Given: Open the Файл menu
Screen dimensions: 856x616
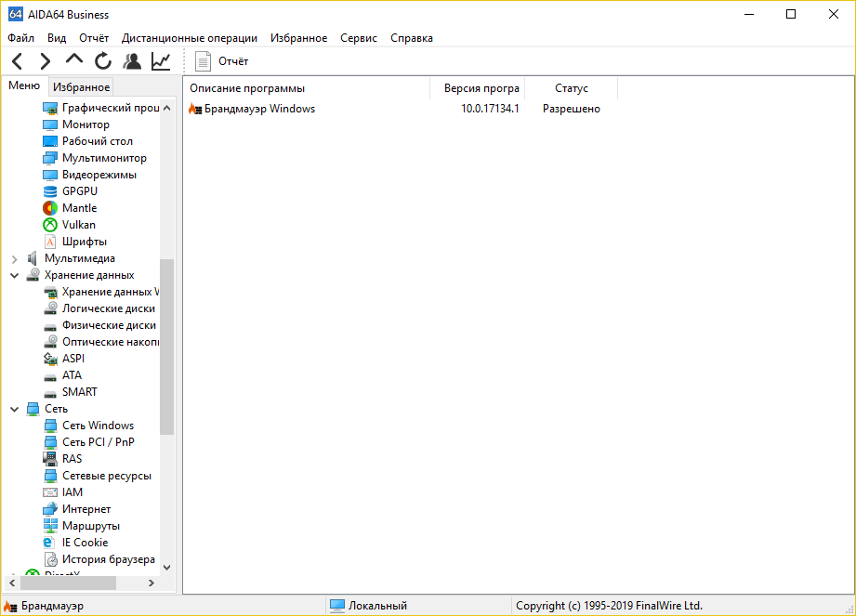Looking at the screenshot, I should pyautogui.click(x=20, y=38).
